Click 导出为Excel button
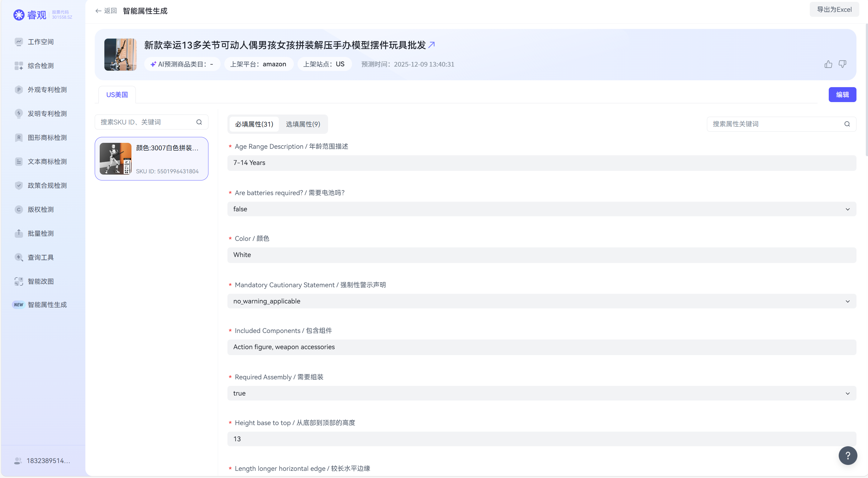The image size is (868, 478). (x=834, y=9)
